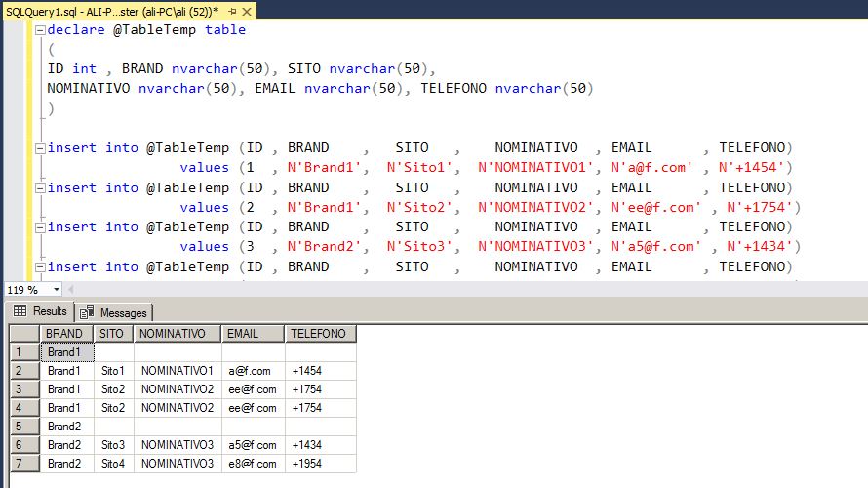Click the horizontal scrollbar left arrow
The image size is (868, 488).
click(x=71, y=289)
